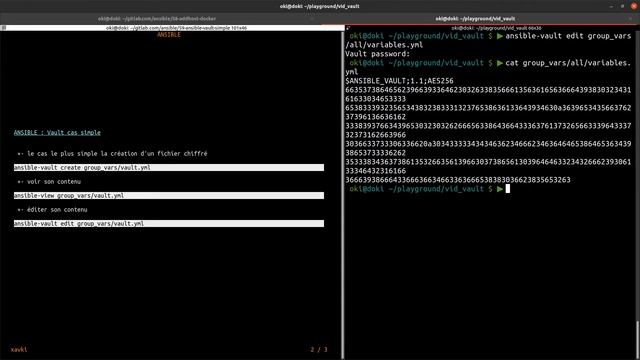
Task: Open the left pane's terminal grouping icon
Action: [3, 28]
